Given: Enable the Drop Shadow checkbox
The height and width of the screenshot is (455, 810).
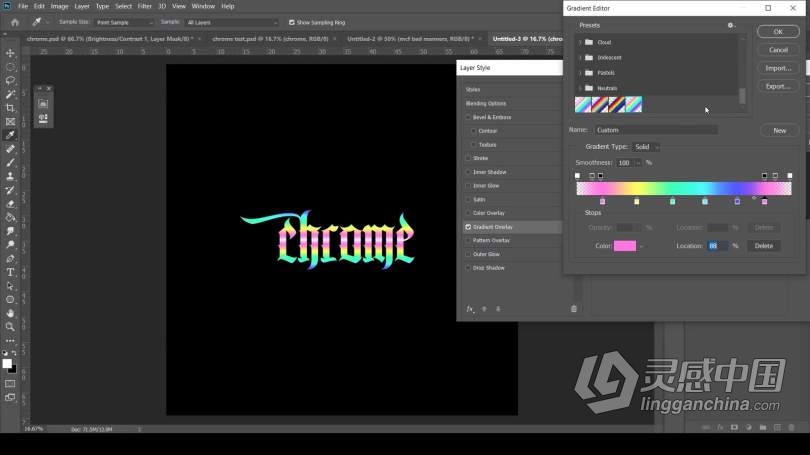Looking at the screenshot, I should pyautogui.click(x=469, y=268).
